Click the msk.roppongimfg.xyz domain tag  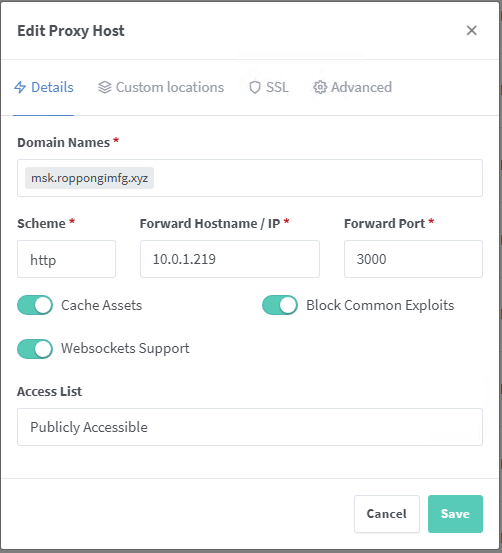click(x=89, y=178)
